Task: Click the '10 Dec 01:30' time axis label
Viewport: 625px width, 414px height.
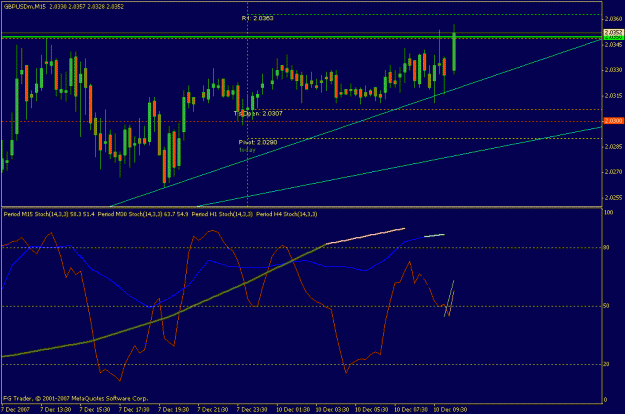Action: tap(293, 410)
